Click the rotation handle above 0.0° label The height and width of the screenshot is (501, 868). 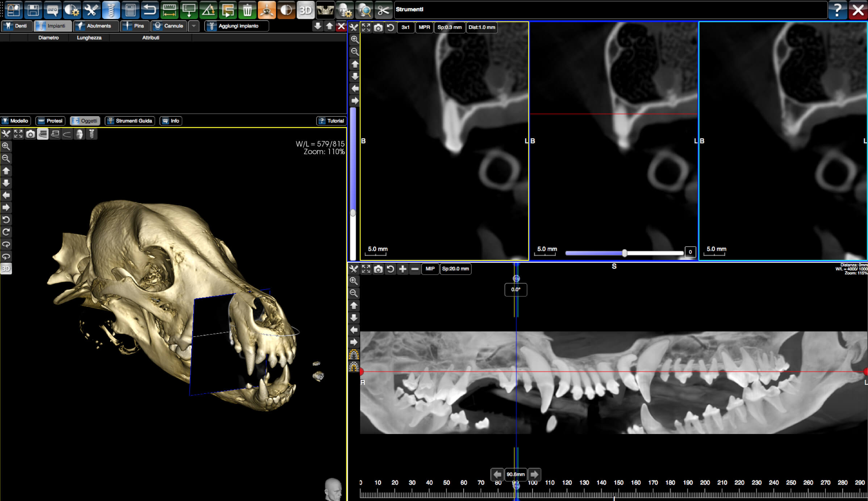click(516, 278)
